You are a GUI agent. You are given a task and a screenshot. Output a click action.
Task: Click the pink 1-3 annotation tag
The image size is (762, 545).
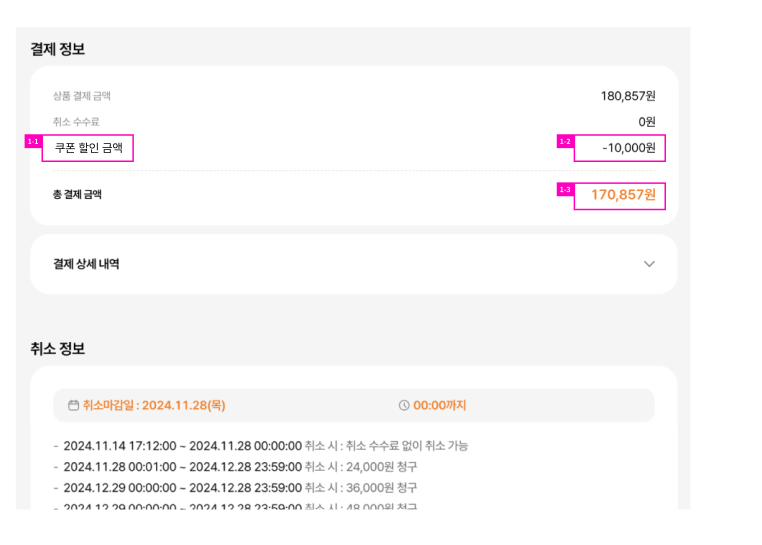coord(564,190)
